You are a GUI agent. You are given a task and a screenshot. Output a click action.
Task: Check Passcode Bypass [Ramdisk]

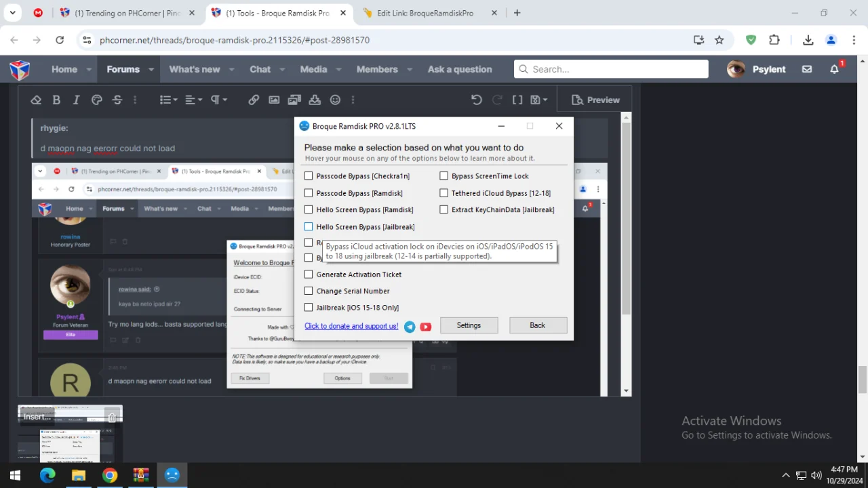point(309,193)
